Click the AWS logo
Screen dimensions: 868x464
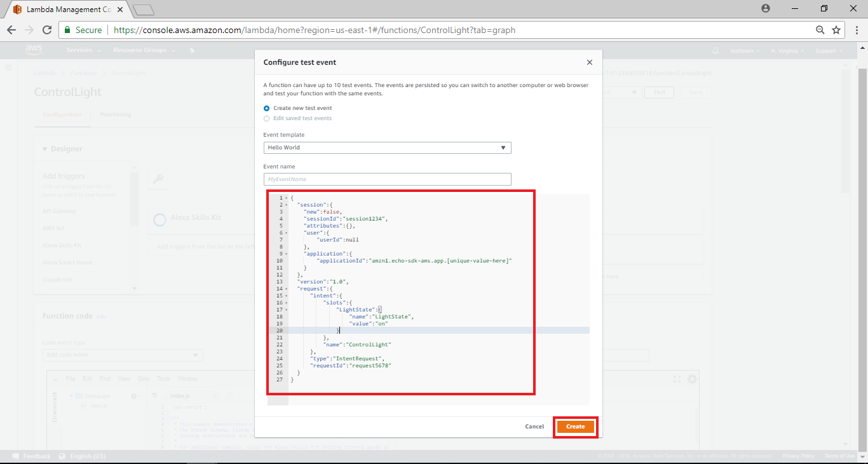click(x=34, y=50)
